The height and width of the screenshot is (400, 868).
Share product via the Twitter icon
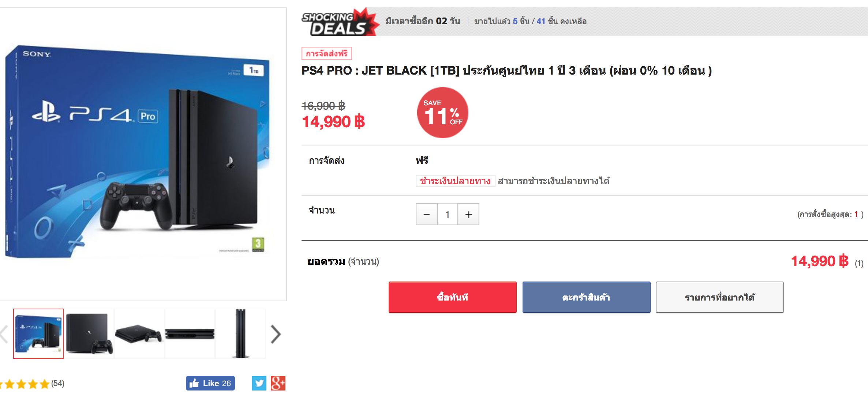pyautogui.click(x=259, y=383)
